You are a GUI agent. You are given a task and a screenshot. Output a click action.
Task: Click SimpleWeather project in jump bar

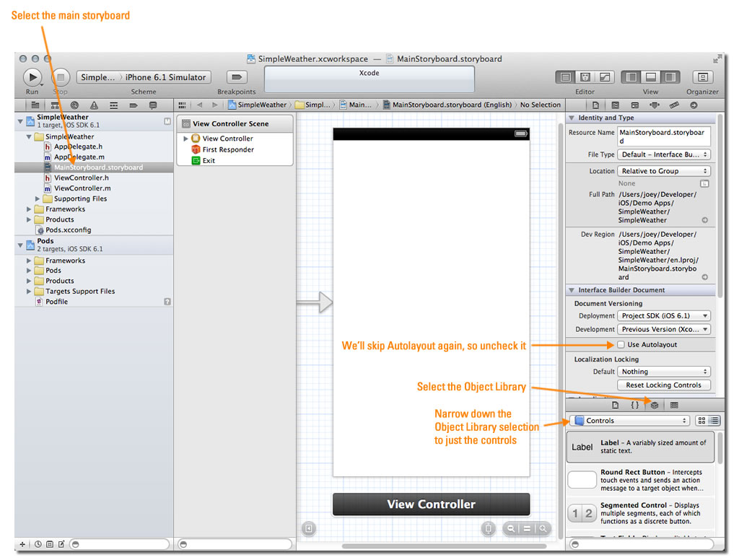[257, 105]
